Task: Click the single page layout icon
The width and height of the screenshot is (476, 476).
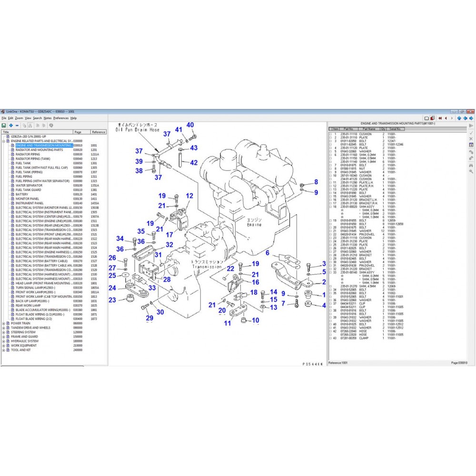Action: pyautogui.click(x=426, y=119)
